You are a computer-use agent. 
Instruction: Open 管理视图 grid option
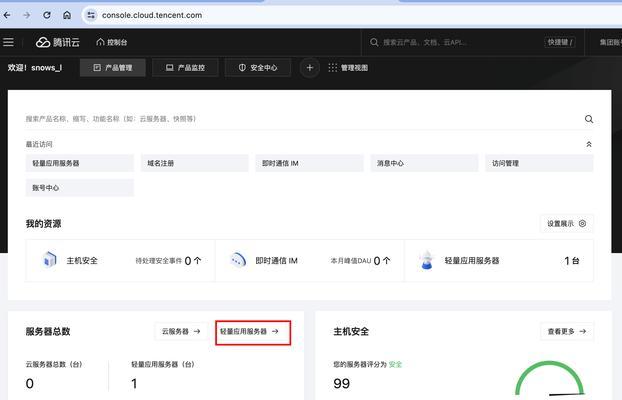pyautogui.click(x=348, y=68)
